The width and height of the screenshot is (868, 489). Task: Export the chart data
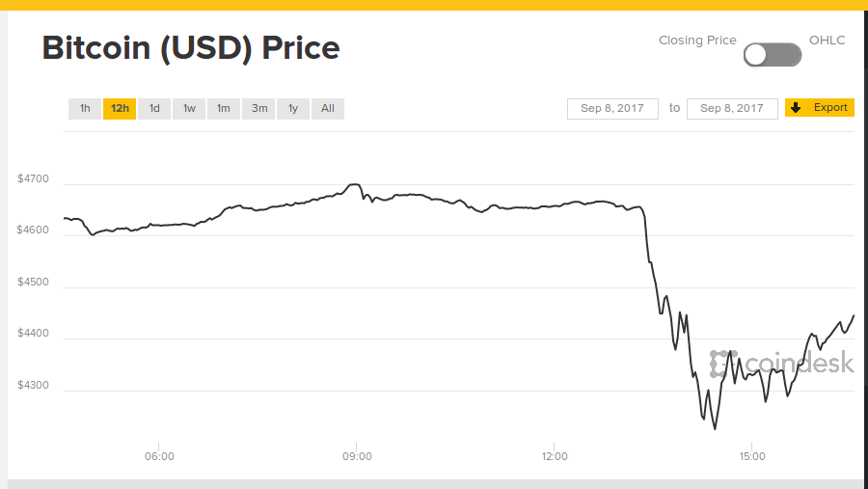pyautogui.click(x=819, y=107)
